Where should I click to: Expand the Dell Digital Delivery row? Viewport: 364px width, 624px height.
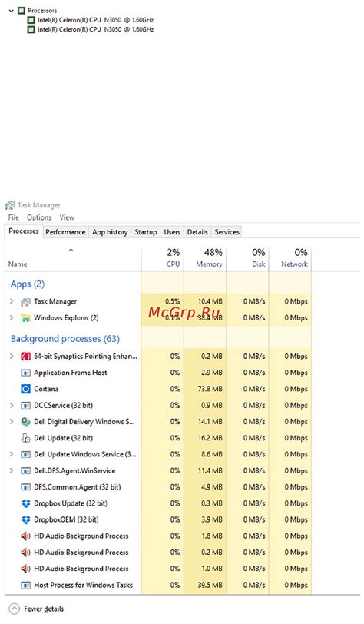12,422
